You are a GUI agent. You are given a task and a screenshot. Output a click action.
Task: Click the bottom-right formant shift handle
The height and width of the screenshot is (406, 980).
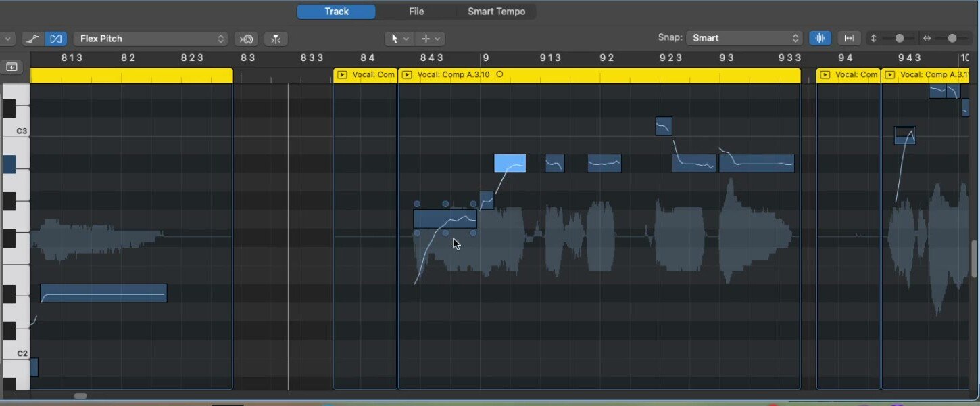pyautogui.click(x=473, y=233)
